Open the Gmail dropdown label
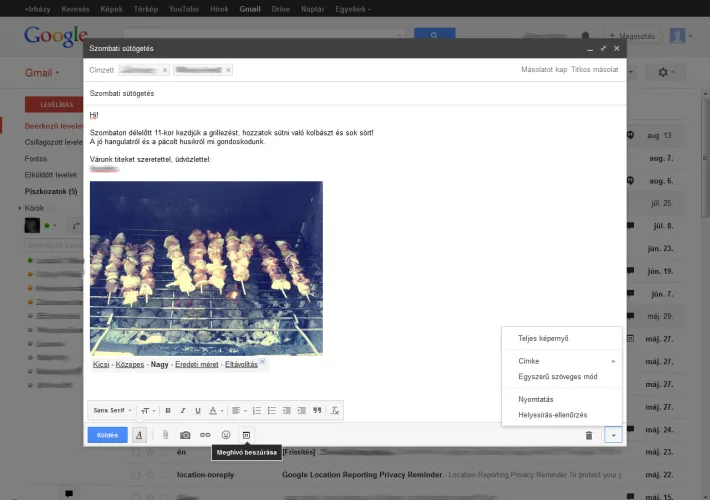 pyautogui.click(x=42, y=72)
